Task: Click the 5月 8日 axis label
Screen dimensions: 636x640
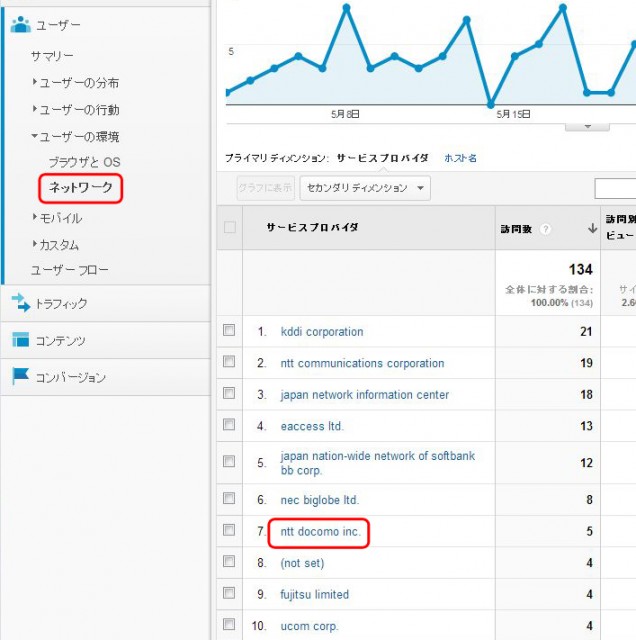Action: (x=345, y=114)
